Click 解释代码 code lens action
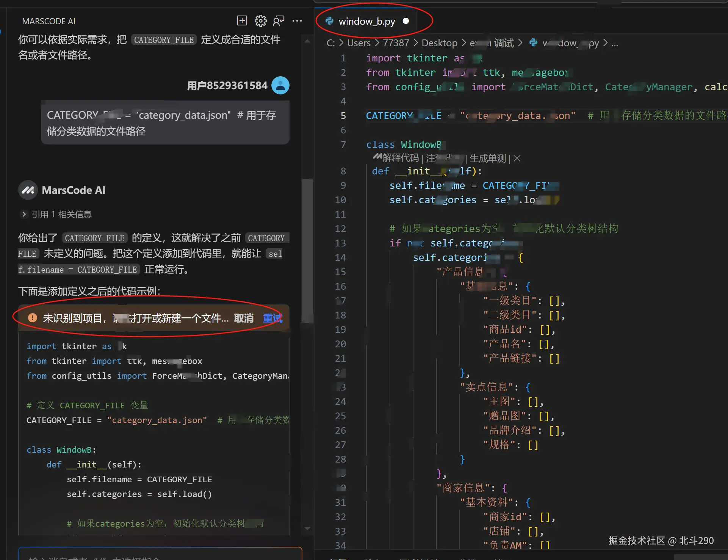 (400, 158)
